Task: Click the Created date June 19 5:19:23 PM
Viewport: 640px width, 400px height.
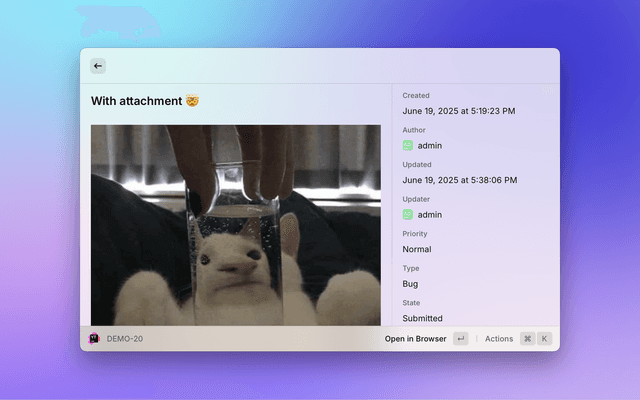Action: [459, 111]
